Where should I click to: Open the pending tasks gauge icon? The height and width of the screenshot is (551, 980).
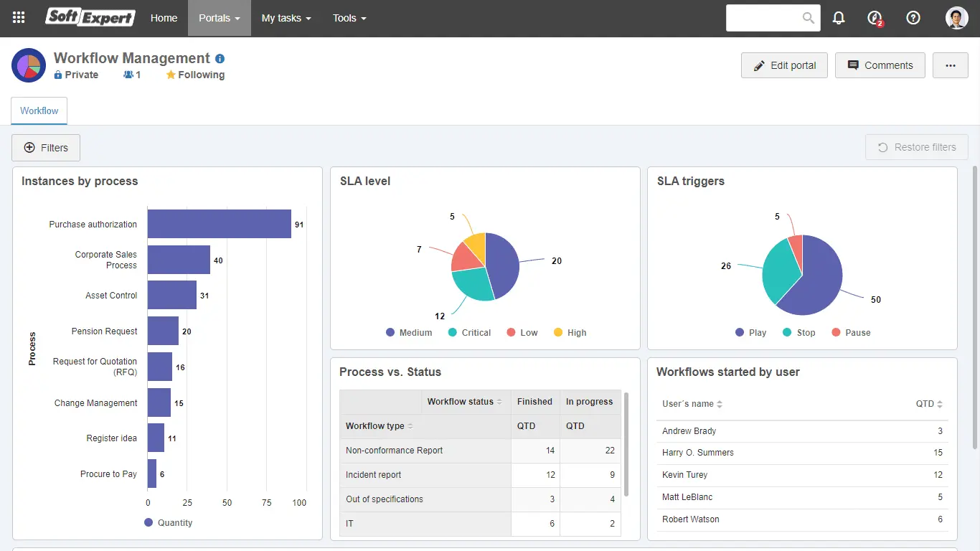[875, 18]
